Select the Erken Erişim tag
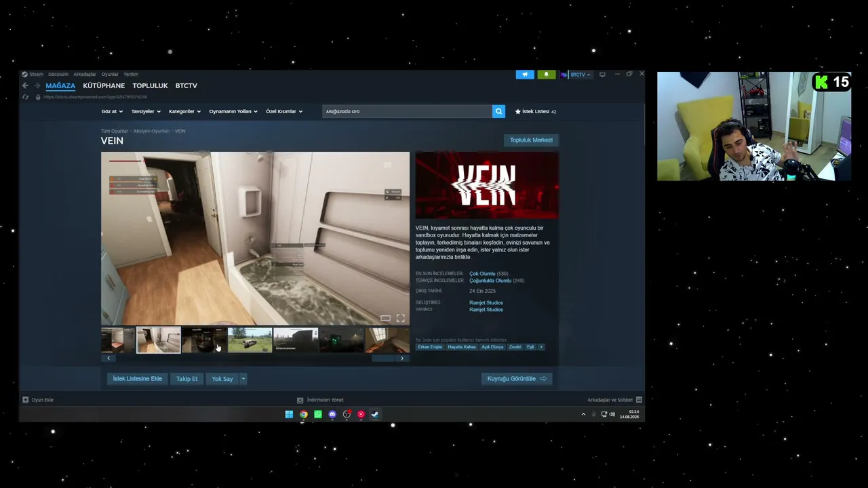 [x=430, y=347]
